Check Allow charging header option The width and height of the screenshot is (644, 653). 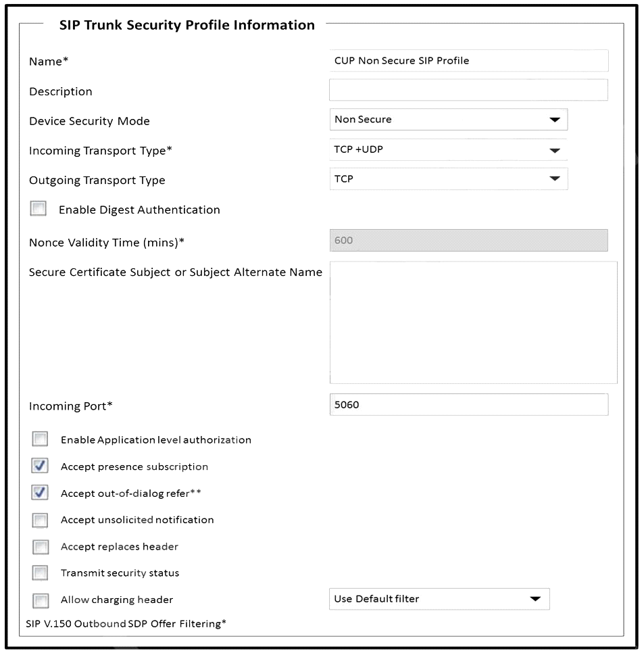41,600
